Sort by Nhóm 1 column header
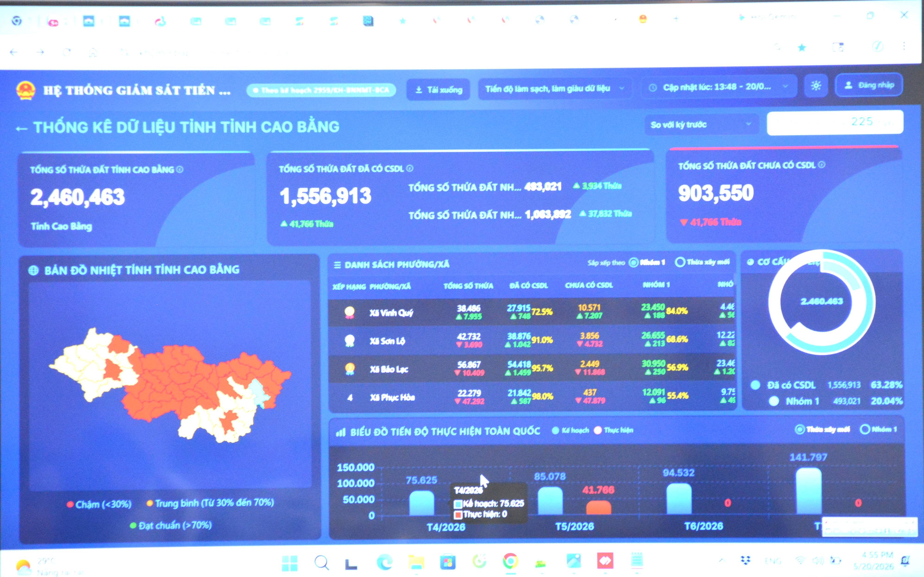 click(656, 285)
